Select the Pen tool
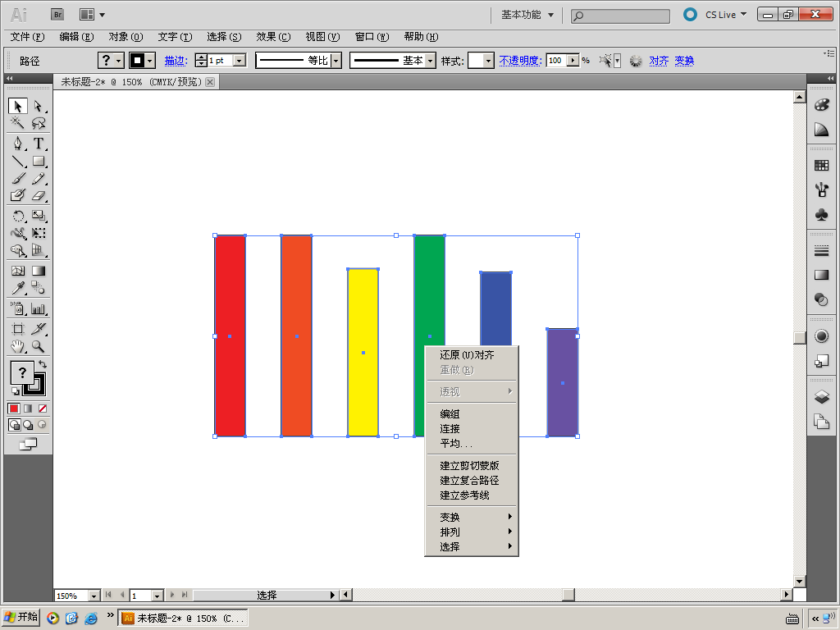Image resolution: width=840 pixels, height=630 pixels. pyautogui.click(x=18, y=144)
